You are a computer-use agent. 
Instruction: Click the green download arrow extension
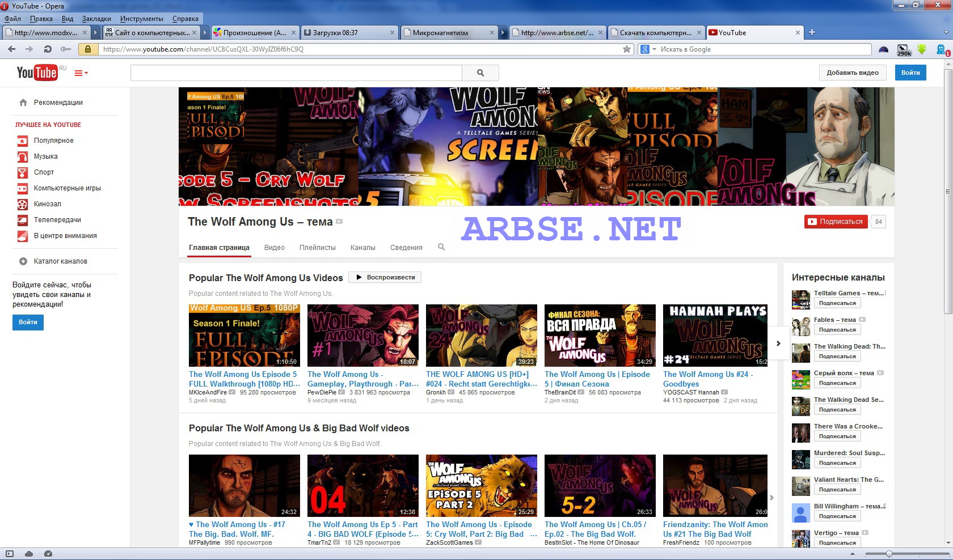[922, 49]
